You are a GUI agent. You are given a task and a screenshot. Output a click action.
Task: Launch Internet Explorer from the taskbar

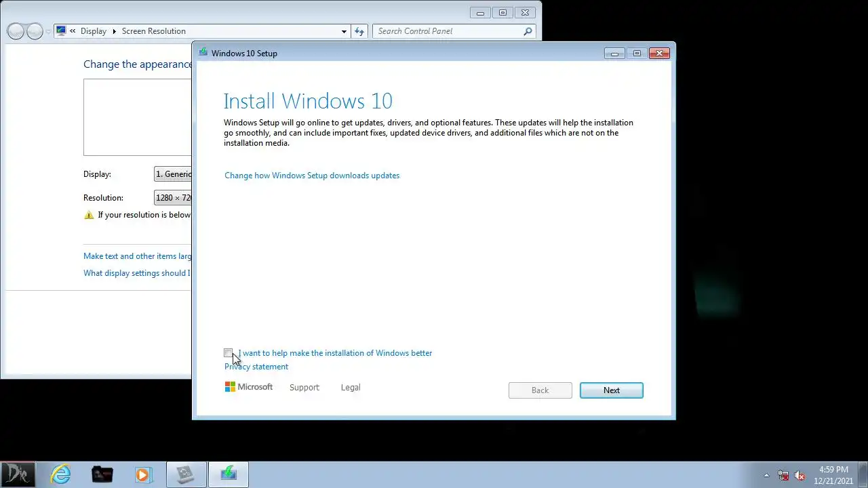tap(61, 474)
